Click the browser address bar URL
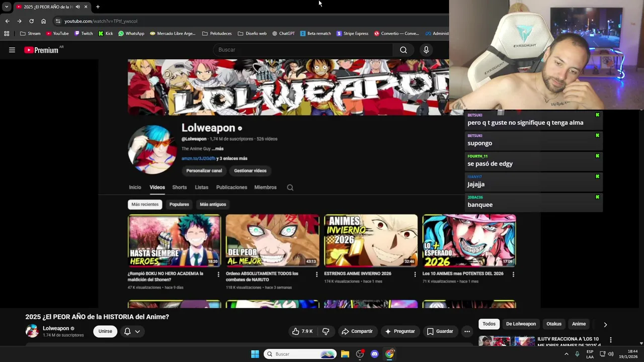The width and height of the screenshot is (644, 362). (101, 21)
